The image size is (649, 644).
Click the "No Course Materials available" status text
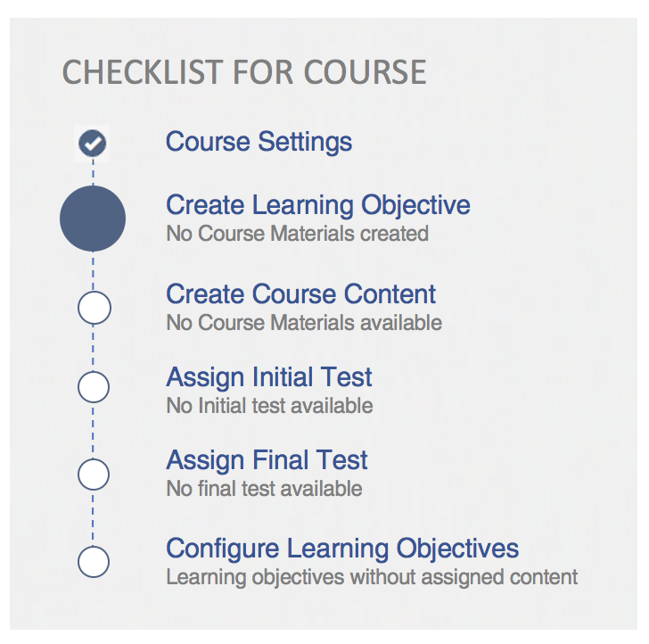pos(303,323)
